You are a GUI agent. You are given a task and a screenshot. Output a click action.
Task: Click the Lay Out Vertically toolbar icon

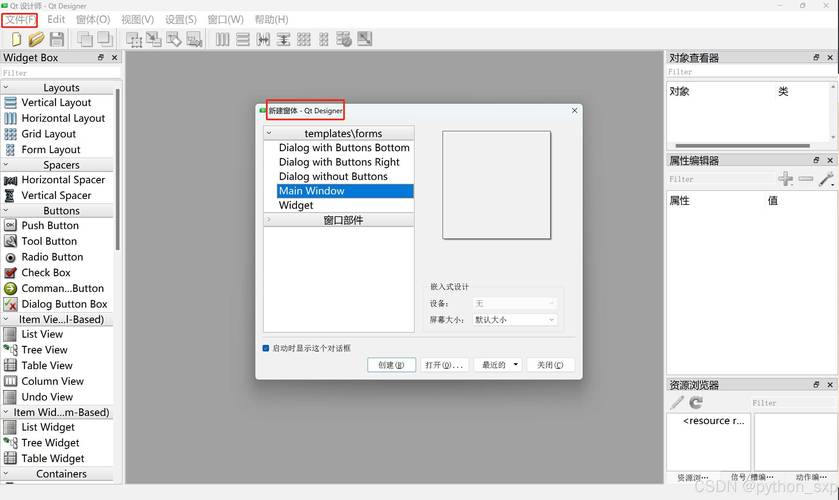click(243, 39)
